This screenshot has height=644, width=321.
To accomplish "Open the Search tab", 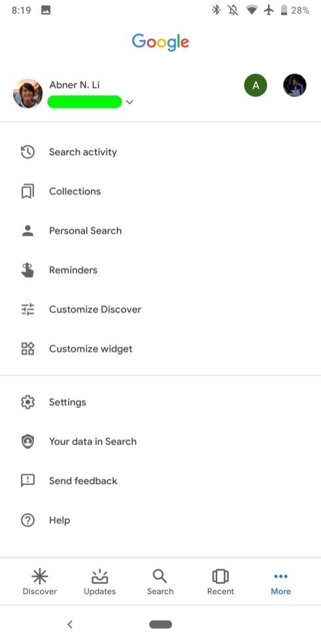I will tap(160, 582).
